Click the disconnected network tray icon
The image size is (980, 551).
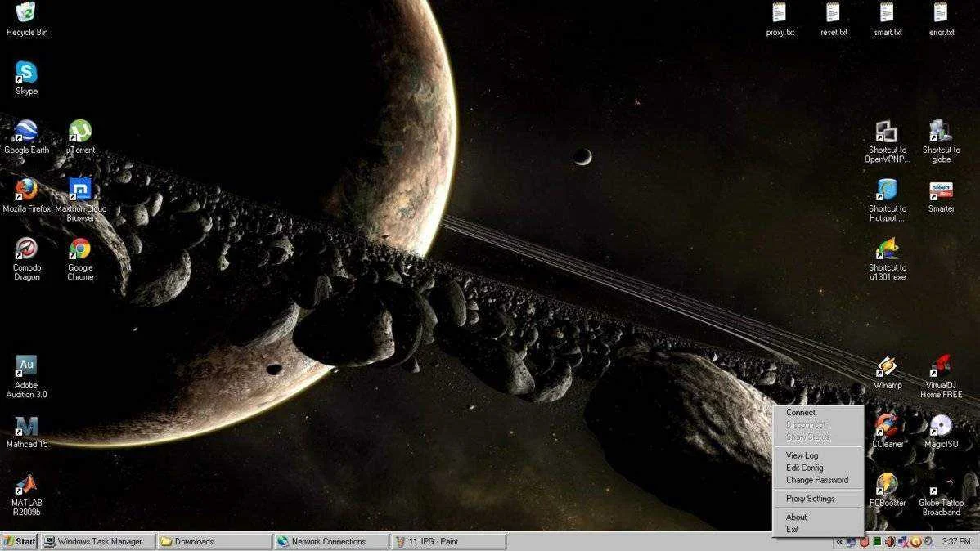point(902,542)
